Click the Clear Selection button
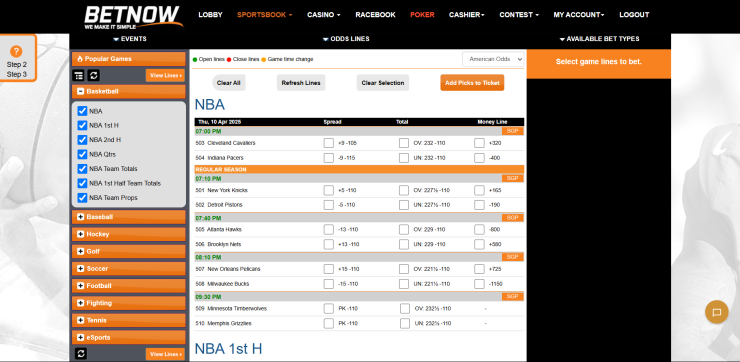The image size is (740, 362). pos(383,83)
